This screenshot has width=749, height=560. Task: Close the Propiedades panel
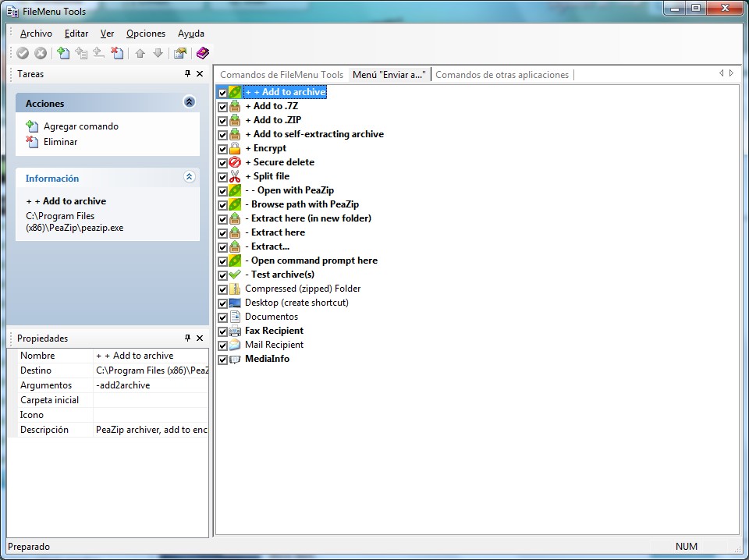click(x=200, y=338)
